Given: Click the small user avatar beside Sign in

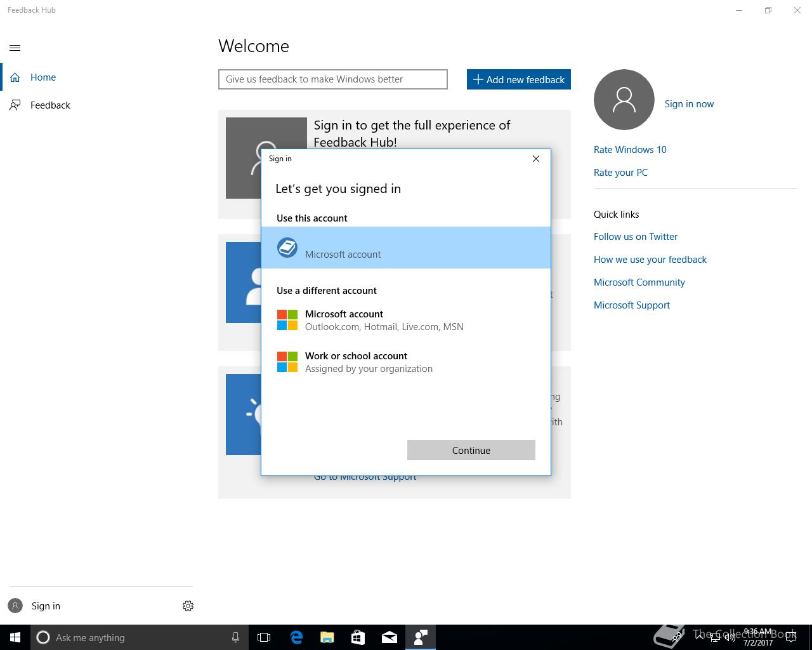Looking at the screenshot, I should [x=15, y=606].
